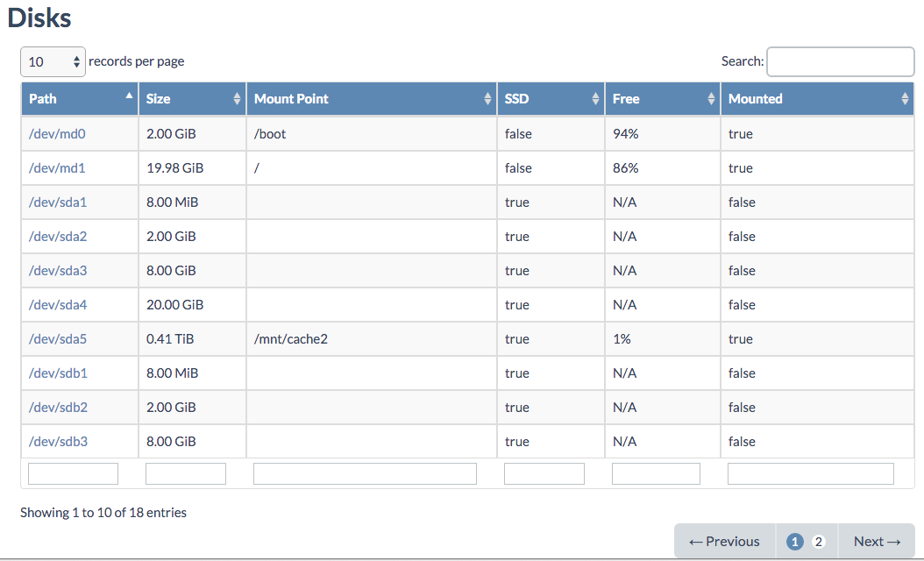The height and width of the screenshot is (561, 924).
Task: Click the Path column filter field
Action: pyautogui.click(x=73, y=474)
